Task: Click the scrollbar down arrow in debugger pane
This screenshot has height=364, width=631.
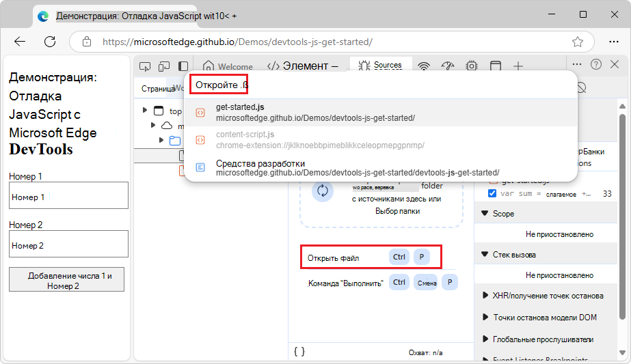Action: [622, 353]
